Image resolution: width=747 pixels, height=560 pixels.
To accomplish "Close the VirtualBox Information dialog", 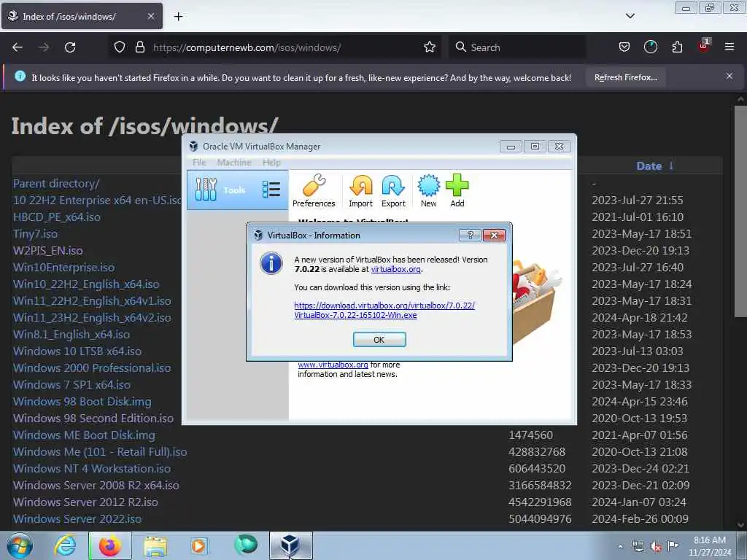I will pos(494,235).
